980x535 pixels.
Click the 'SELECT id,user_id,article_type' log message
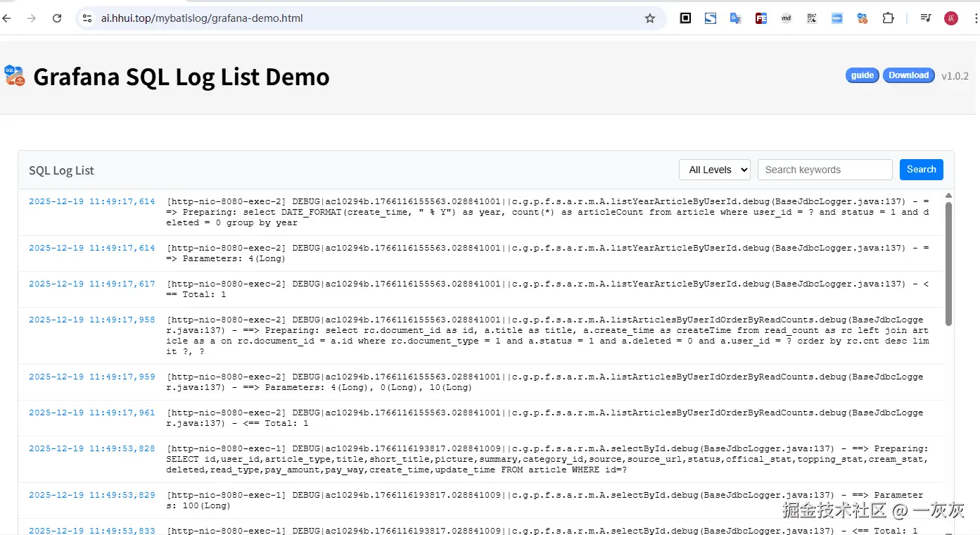tap(547, 459)
